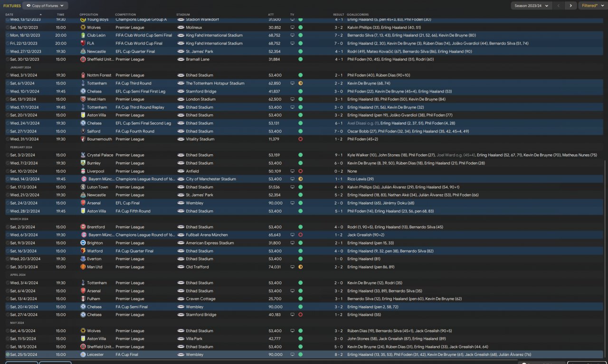Sort by the Opposition column header

pos(89,15)
